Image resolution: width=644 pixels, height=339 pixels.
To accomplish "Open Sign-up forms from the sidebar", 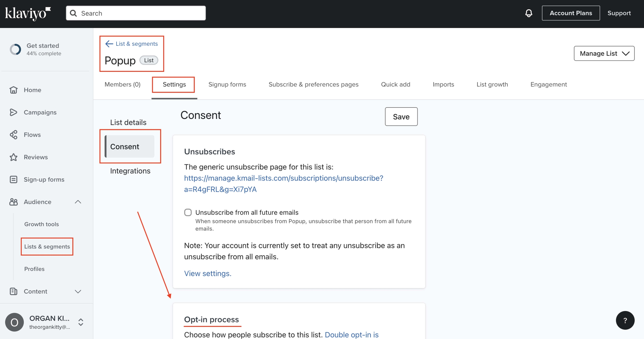I will pyautogui.click(x=44, y=179).
